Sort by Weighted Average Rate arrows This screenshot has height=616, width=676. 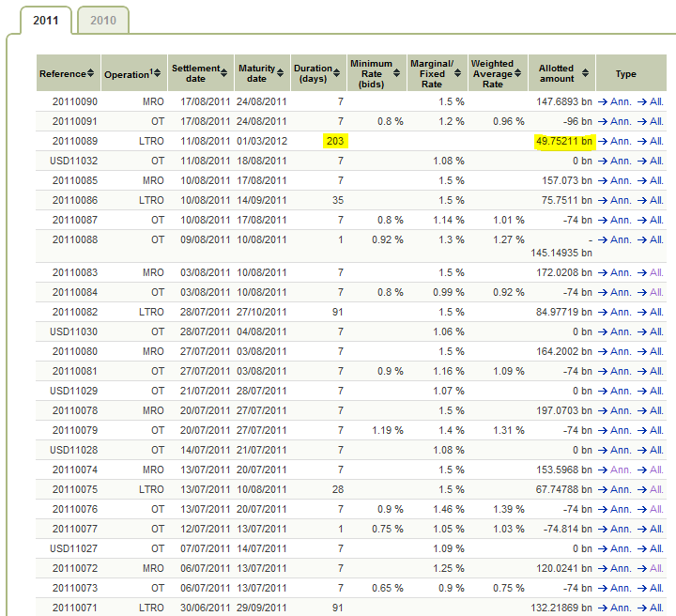517,73
